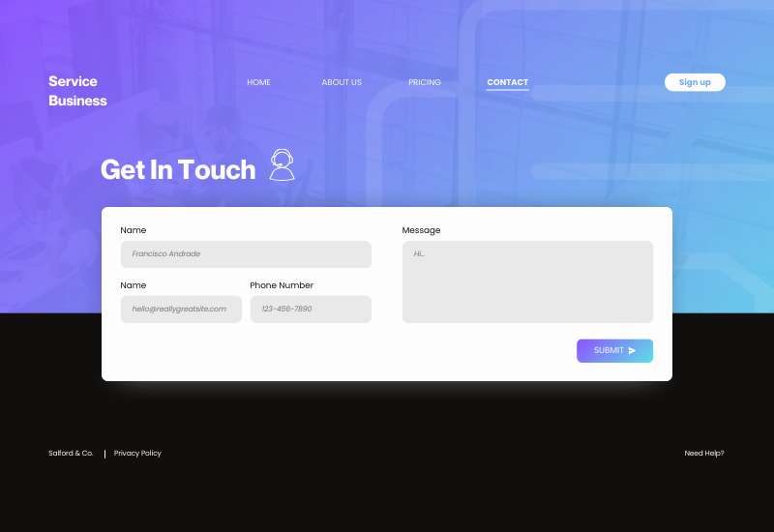This screenshot has width=774, height=532.
Task: Go to the HOME page
Action: pyautogui.click(x=258, y=82)
